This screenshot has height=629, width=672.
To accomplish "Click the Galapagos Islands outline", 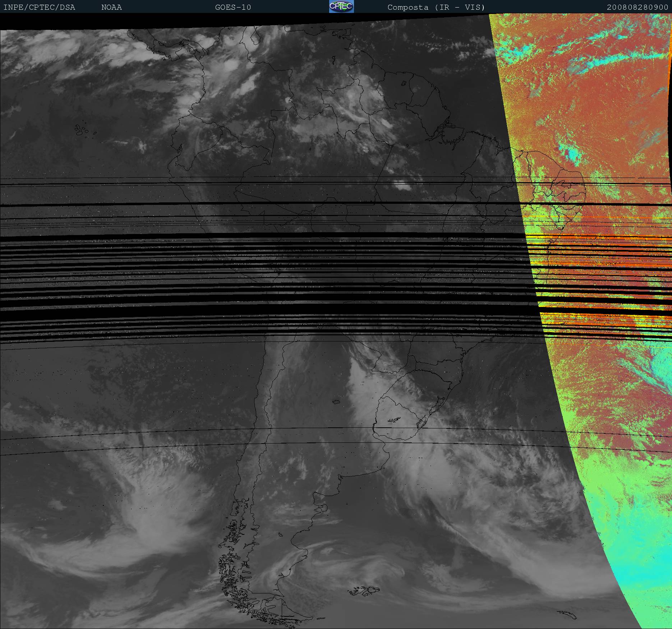I will click(x=82, y=130).
